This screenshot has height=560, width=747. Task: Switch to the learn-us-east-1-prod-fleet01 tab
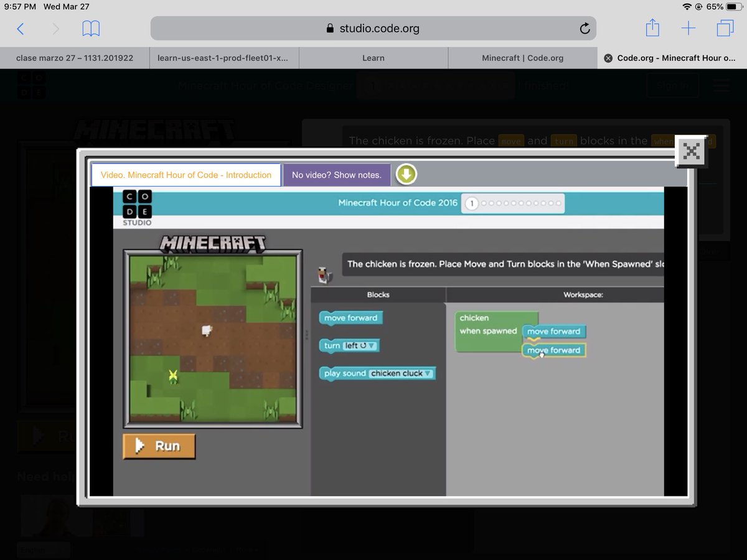point(224,58)
